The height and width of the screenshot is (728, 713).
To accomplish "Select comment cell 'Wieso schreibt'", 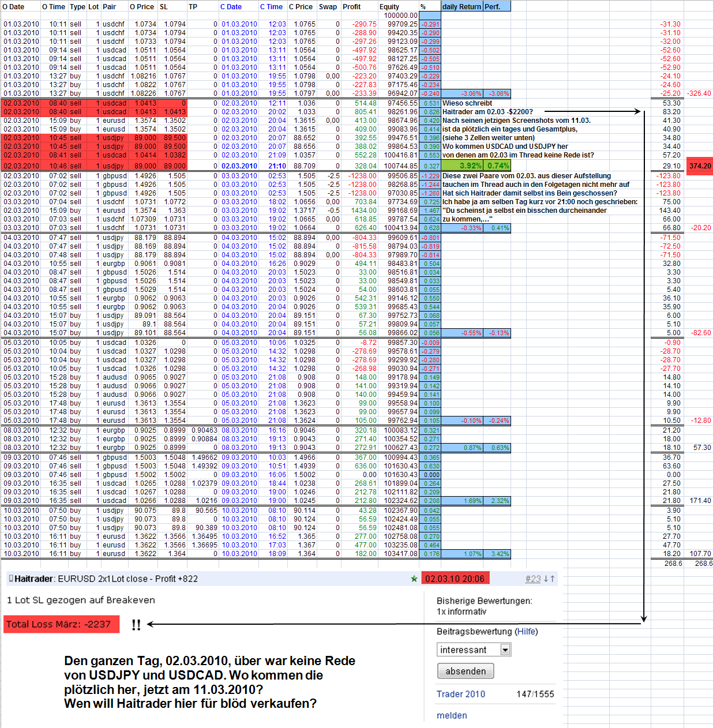I will (467, 103).
